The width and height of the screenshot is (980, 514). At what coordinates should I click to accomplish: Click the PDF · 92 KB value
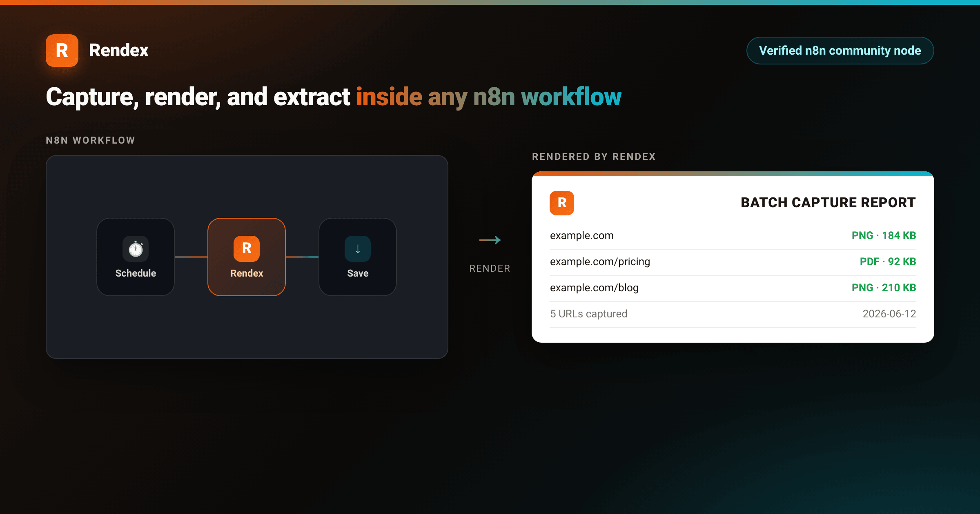[x=888, y=261]
